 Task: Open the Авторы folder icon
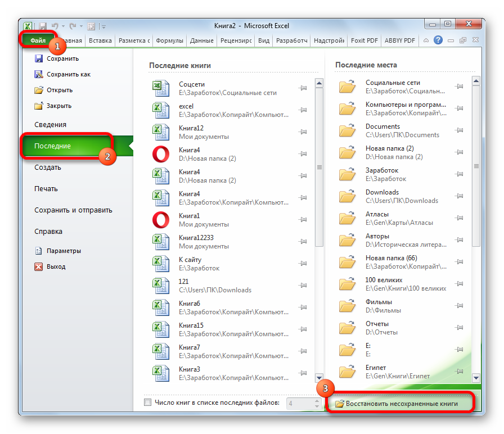click(347, 240)
